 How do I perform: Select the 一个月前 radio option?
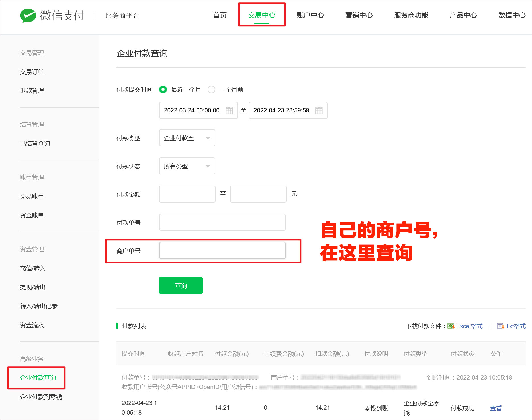pyautogui.click(x=211, y=90)
